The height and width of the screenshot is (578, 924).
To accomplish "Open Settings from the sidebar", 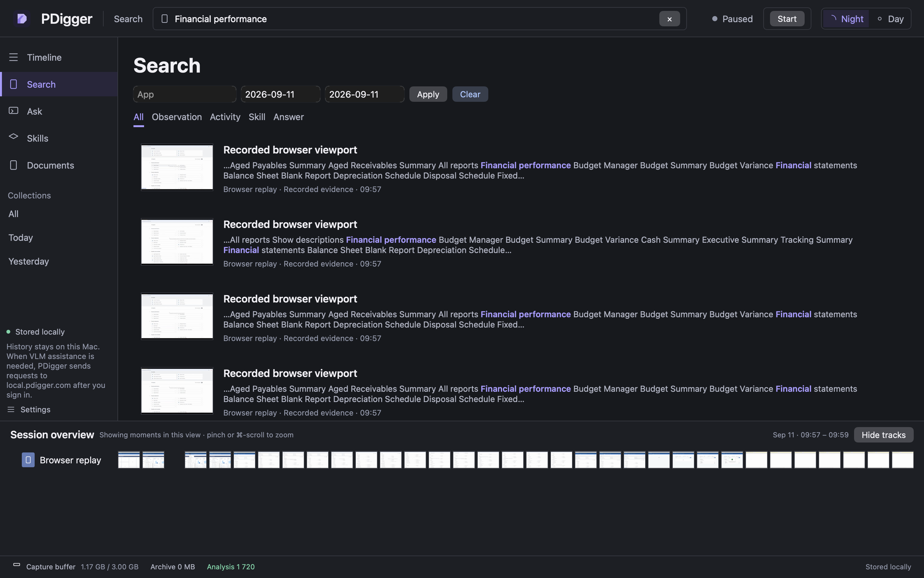I will [x=29, y=409].
